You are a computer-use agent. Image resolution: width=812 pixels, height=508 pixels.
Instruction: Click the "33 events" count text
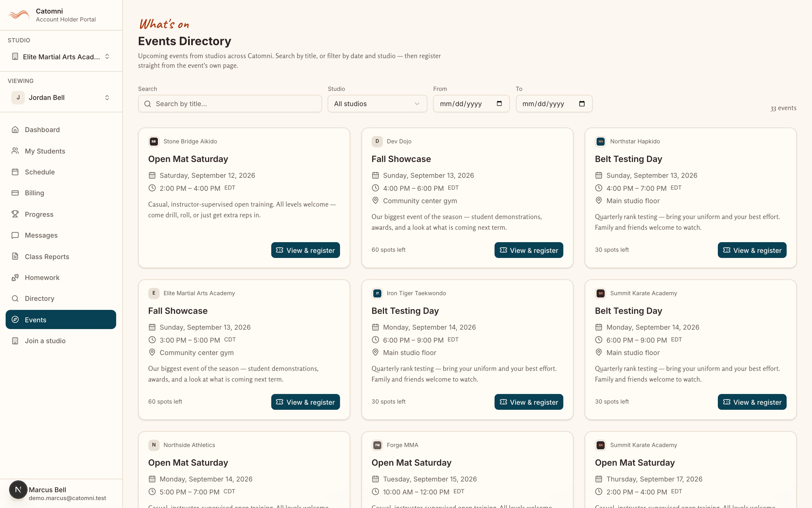(783, 108)
